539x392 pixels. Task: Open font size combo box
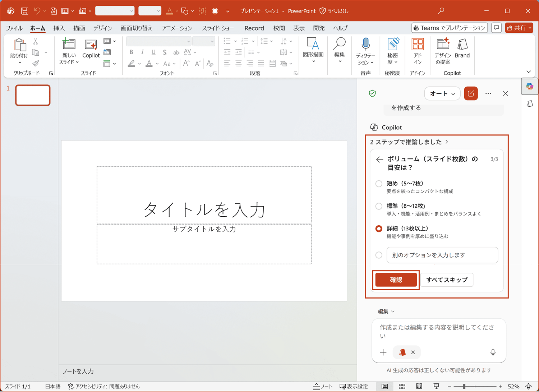point(204,41)
